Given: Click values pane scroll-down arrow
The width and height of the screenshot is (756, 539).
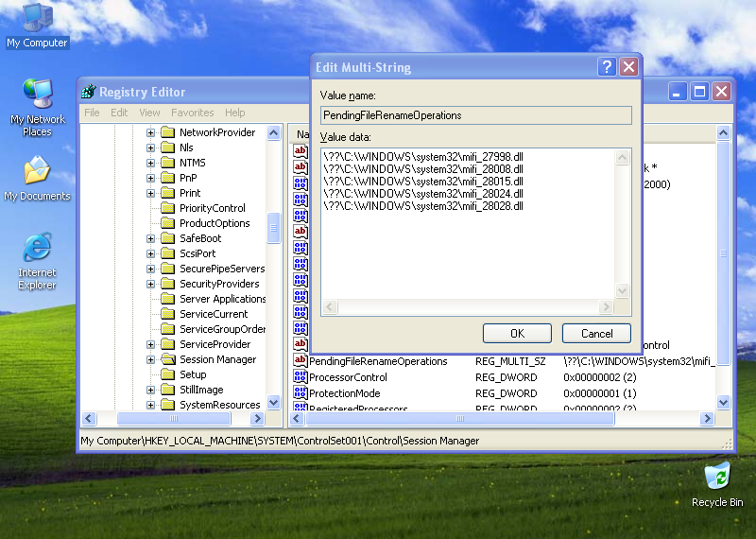Looking at the screenshot, I should pos(723,402).
